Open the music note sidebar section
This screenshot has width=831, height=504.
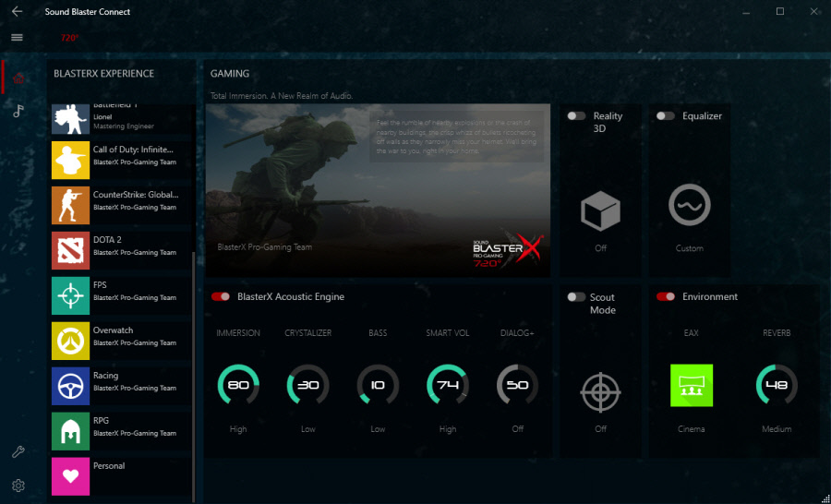(x=18, y=111)
